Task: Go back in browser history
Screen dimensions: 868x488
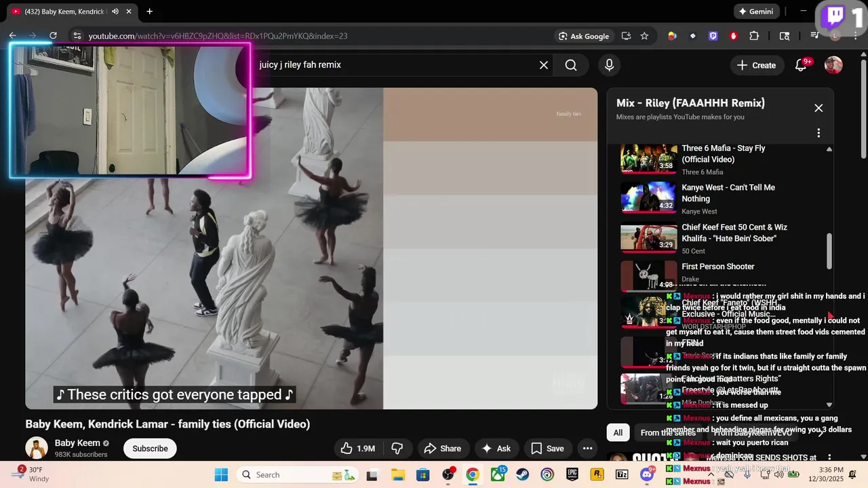Action: (x=12, y=36)
